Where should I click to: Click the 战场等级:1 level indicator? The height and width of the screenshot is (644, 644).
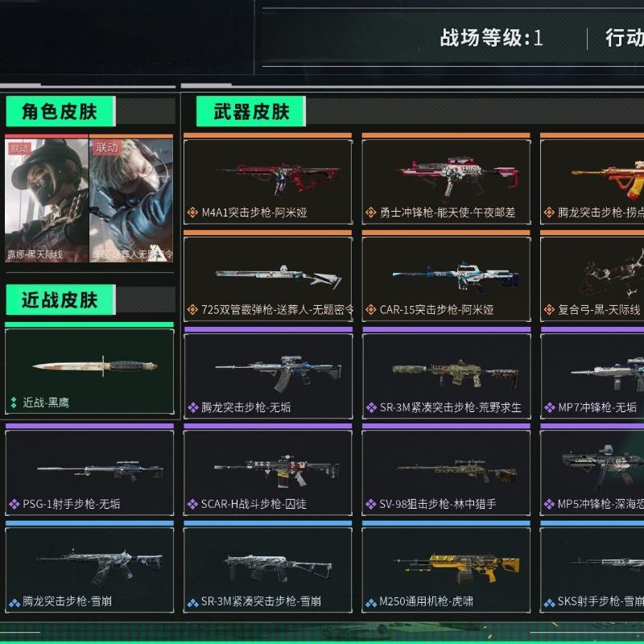point(491,38)
